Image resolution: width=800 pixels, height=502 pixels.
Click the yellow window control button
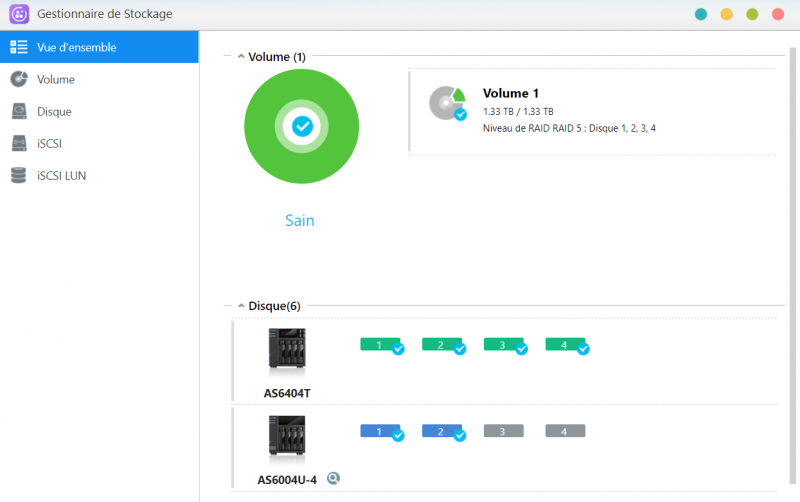[727, 14]
